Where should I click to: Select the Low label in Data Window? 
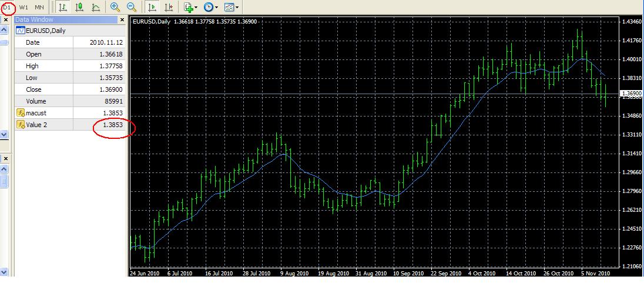32,78
